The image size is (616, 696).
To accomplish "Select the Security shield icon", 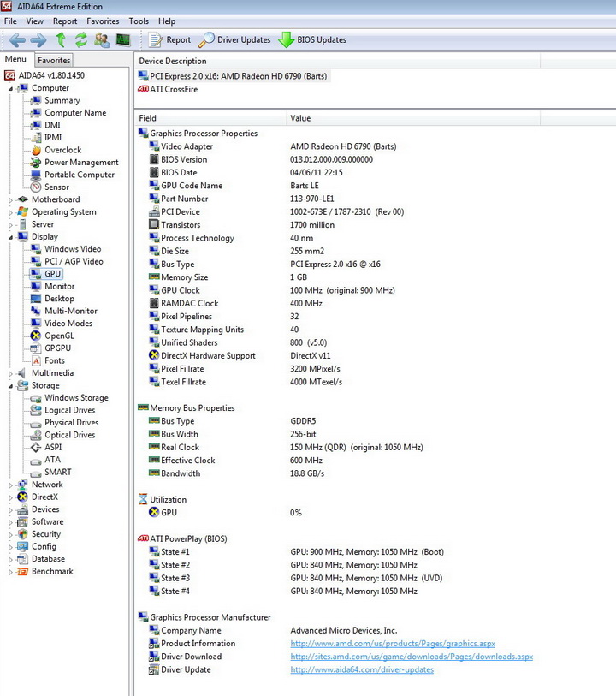I will pyautogui.click(x=22, y=534).
